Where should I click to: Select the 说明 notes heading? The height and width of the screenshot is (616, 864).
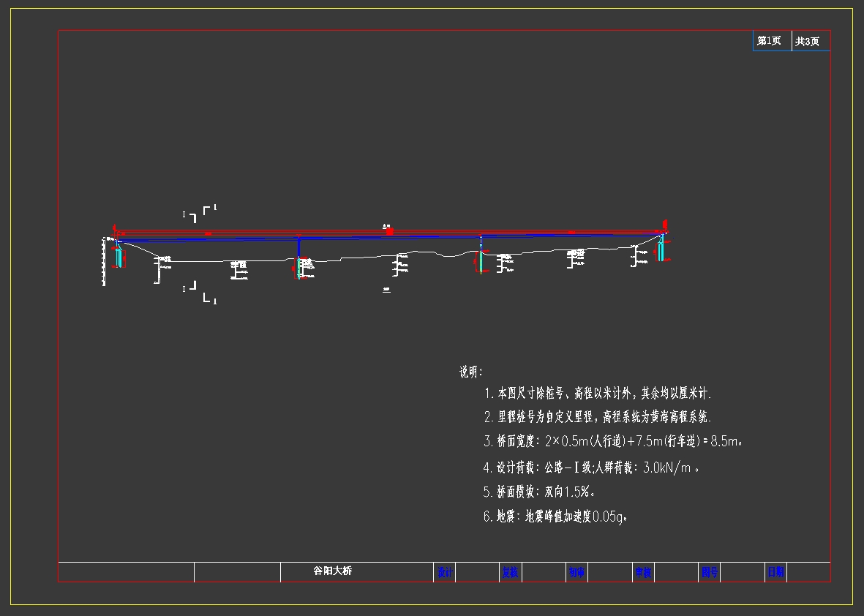pos(470,372)
